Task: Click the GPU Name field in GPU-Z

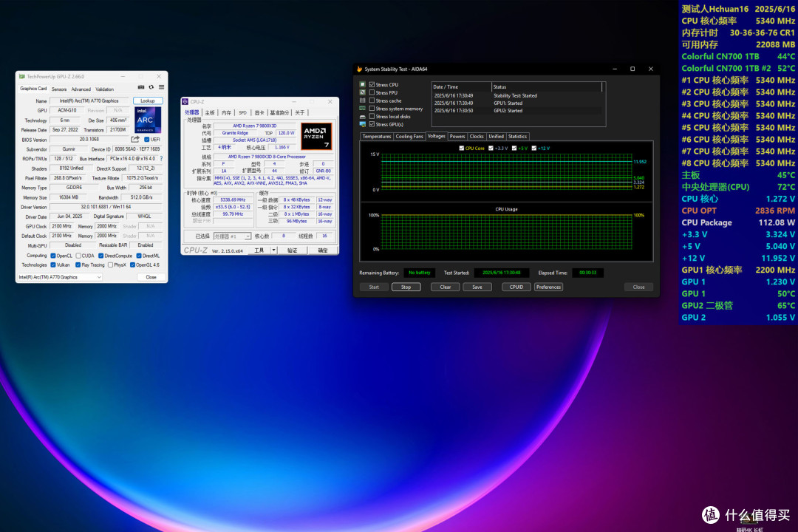Action: pyautogui.click(x=89, y=100)
